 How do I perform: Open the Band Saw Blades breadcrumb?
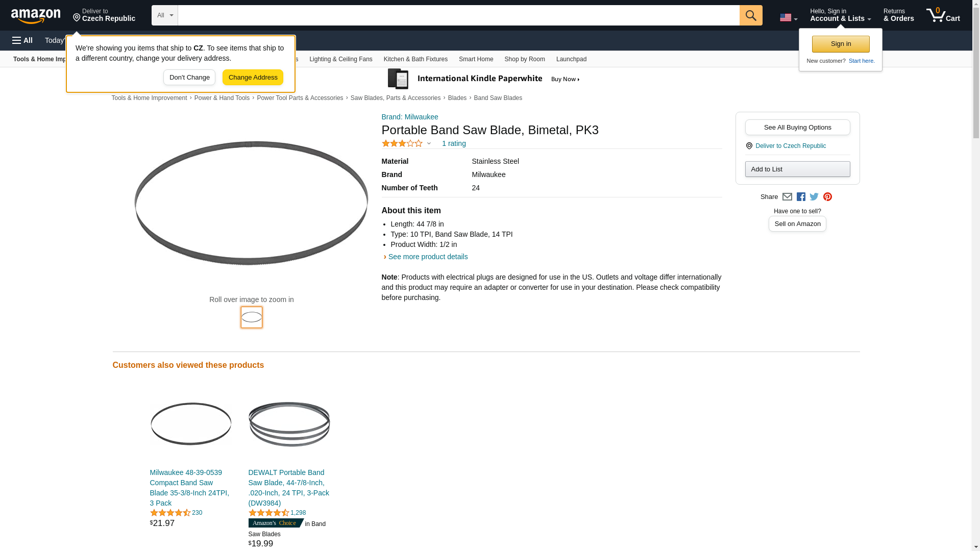(x=498, y=98)
